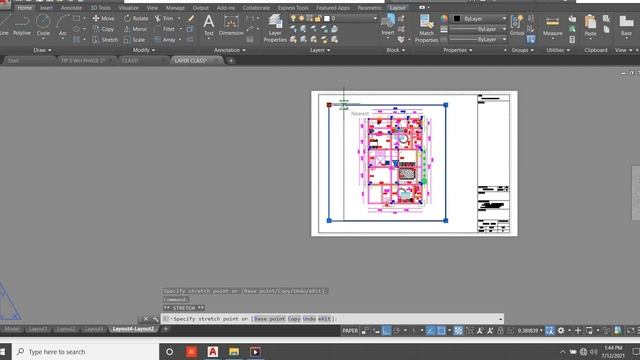Select the Polyline tool
The height and width of the screenshot is (360, 640).
pyautogui.click(x=22, y=25)
